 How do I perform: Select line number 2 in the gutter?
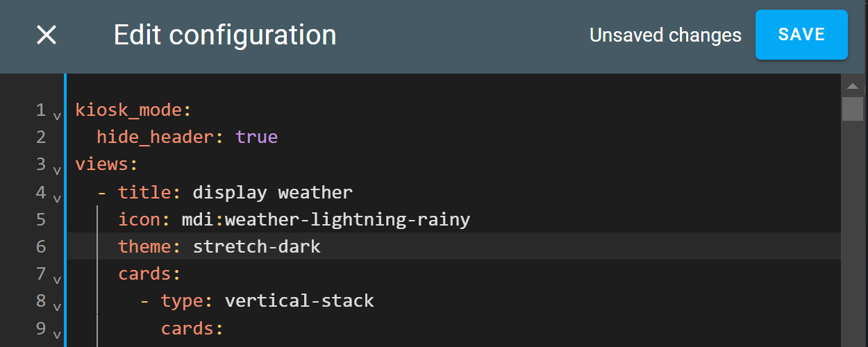pyautogui.click(x=41, y=137)
